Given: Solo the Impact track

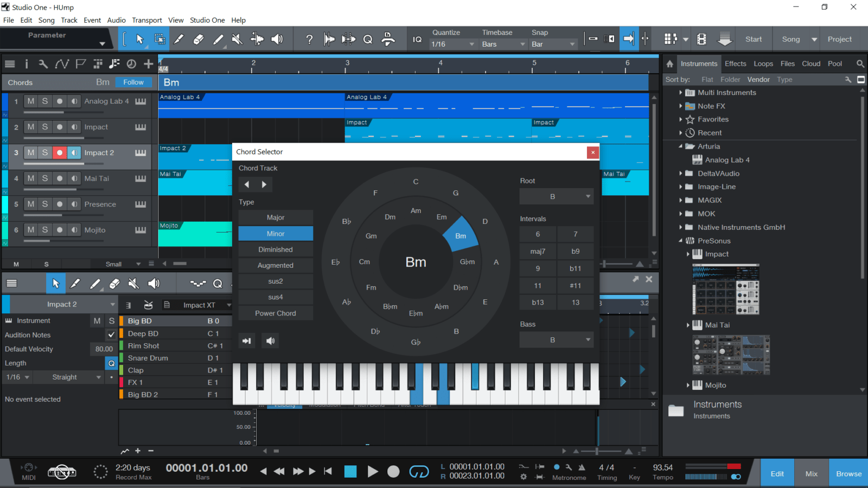Looking at the screenshot, I should click(45, 127).
